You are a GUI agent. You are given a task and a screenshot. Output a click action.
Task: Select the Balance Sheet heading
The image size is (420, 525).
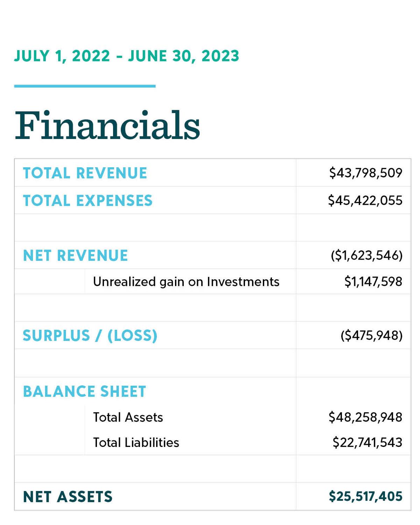(x=84, y=391)
